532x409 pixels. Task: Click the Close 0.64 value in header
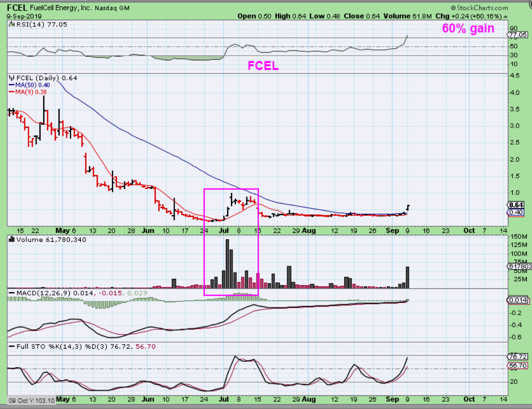click(362, 16)
